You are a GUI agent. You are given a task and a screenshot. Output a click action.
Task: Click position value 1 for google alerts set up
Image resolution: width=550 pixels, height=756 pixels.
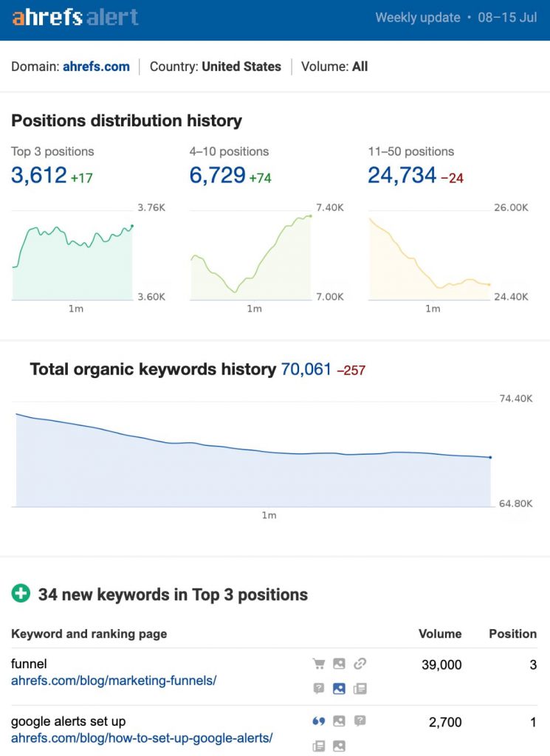533,722
